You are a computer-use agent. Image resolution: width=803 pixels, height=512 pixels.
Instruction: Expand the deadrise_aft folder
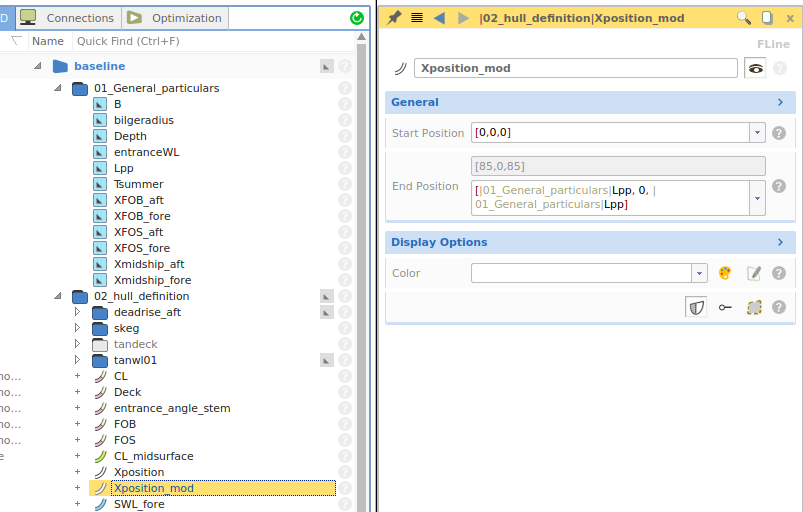77,312
